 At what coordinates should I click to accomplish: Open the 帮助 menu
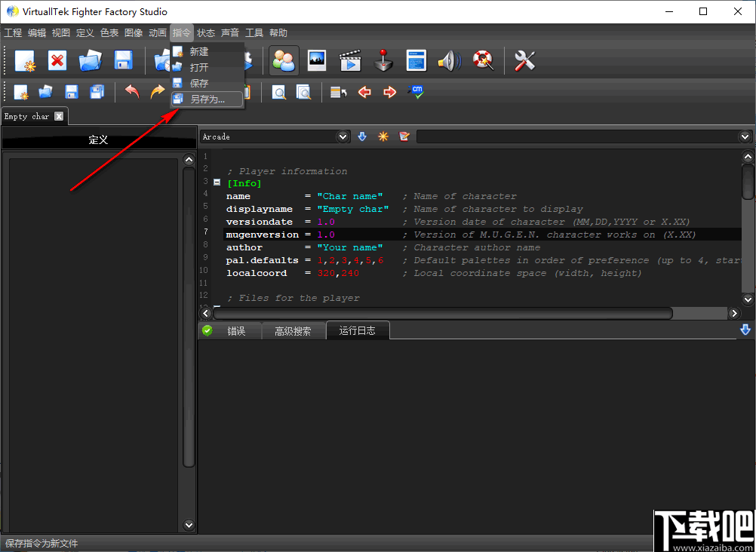coord(278,32)
